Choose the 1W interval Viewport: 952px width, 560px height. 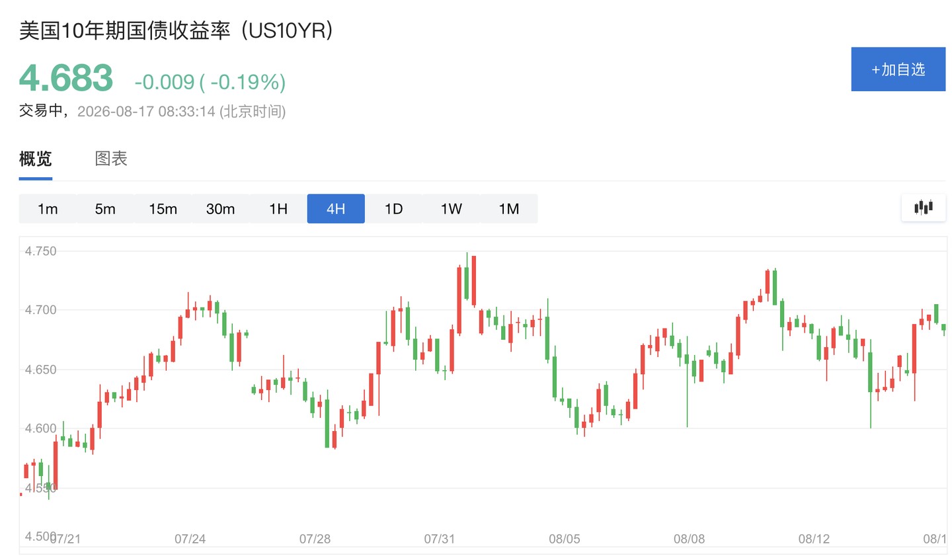click(452, 209)
